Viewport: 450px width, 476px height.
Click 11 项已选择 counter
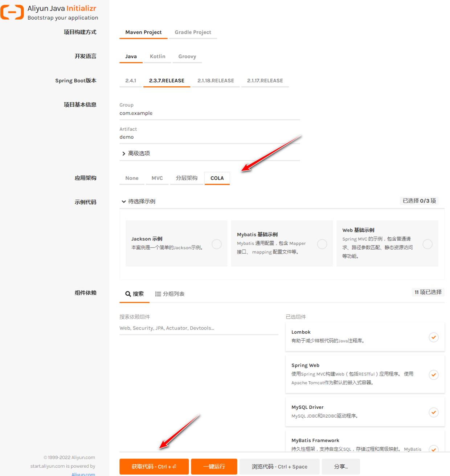pos(428,292)
